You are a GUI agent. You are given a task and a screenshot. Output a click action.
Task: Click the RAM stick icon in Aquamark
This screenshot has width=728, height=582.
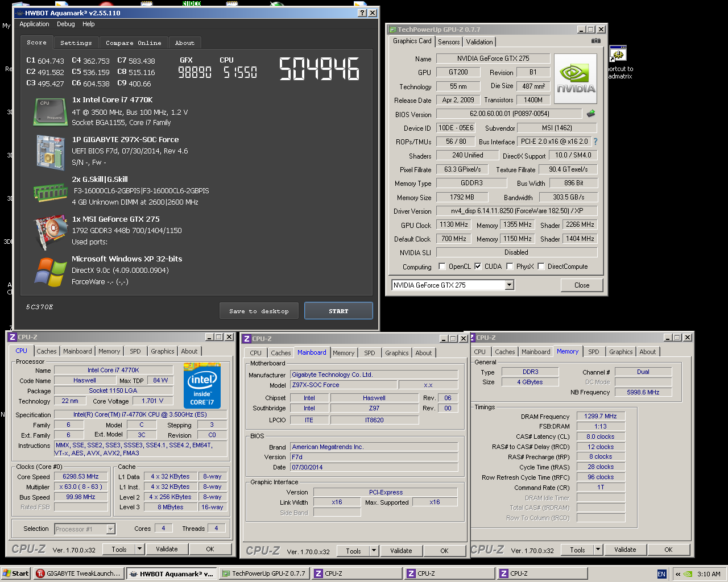coord(50,192)
